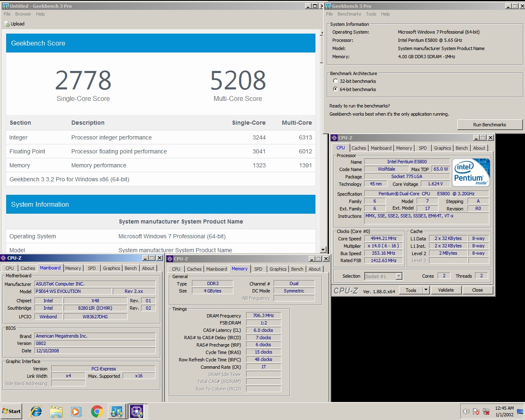Click Show Desktop icon beside the clock
The height and width of the screenshot is (420, 525).
[520, 411]
